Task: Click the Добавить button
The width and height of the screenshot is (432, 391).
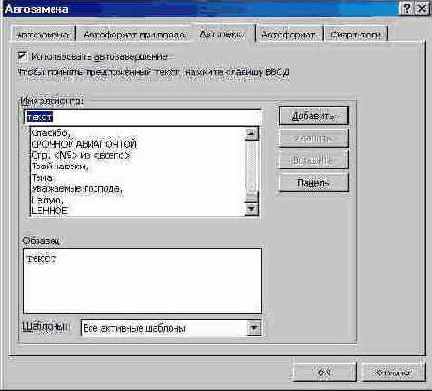Action: 313,116
